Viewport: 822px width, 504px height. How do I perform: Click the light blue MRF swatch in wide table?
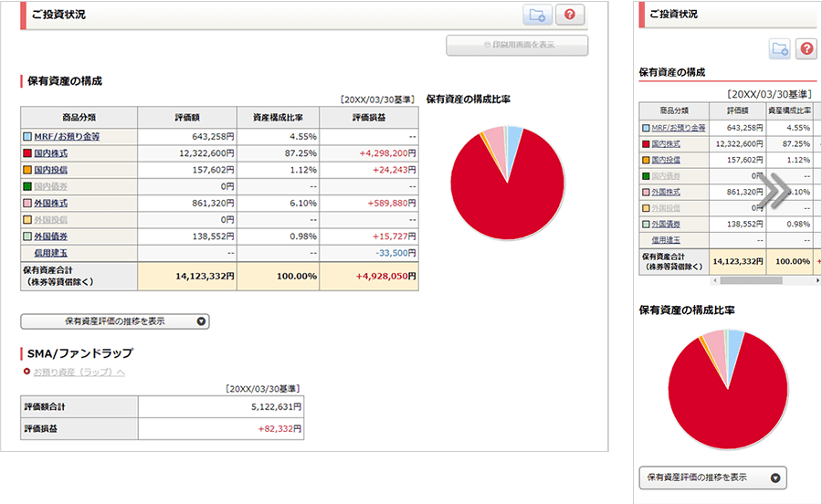[x=27, y=137]
